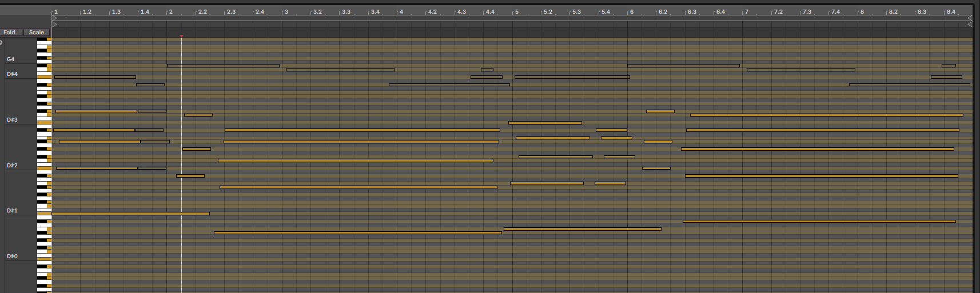This screenshot has height=293, width=980.
Task: Click the D#3 piano key label
Action: tap(12, 120)
